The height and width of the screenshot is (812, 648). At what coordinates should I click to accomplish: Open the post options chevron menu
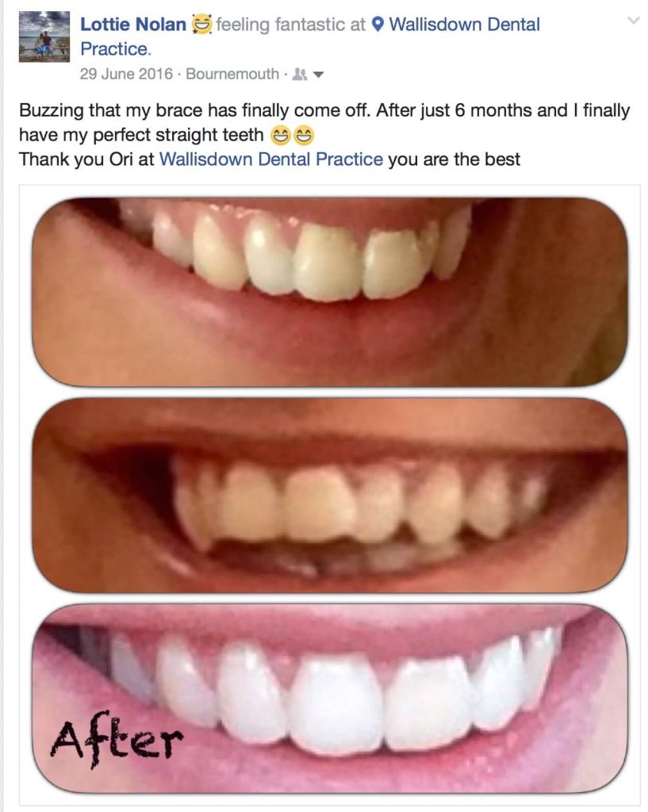click(633, 21)
